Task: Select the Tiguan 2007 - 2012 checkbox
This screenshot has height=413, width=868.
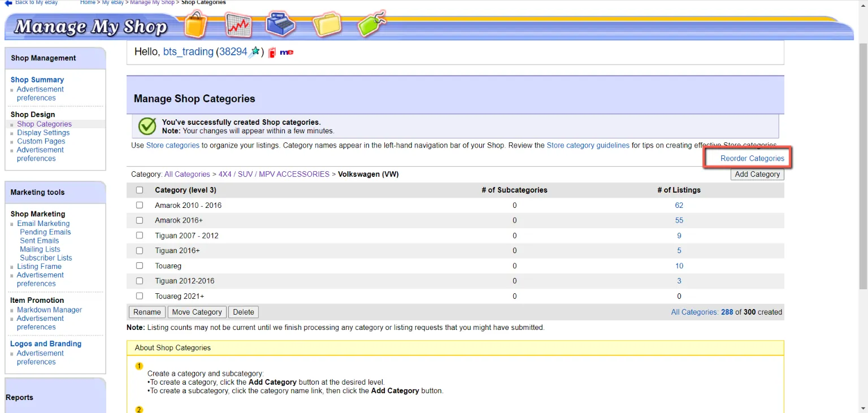Action: click(x=140, y=236)
